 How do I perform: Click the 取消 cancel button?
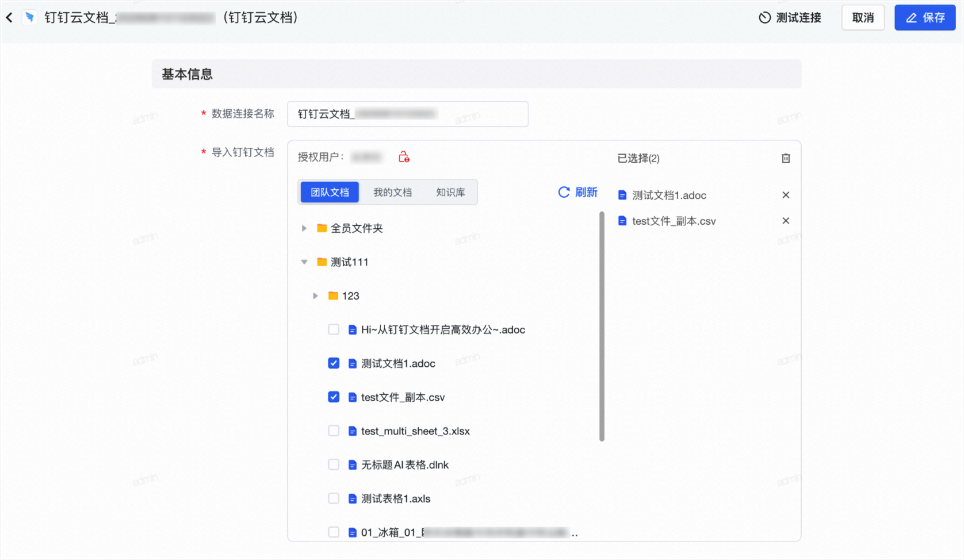(863, 18)
